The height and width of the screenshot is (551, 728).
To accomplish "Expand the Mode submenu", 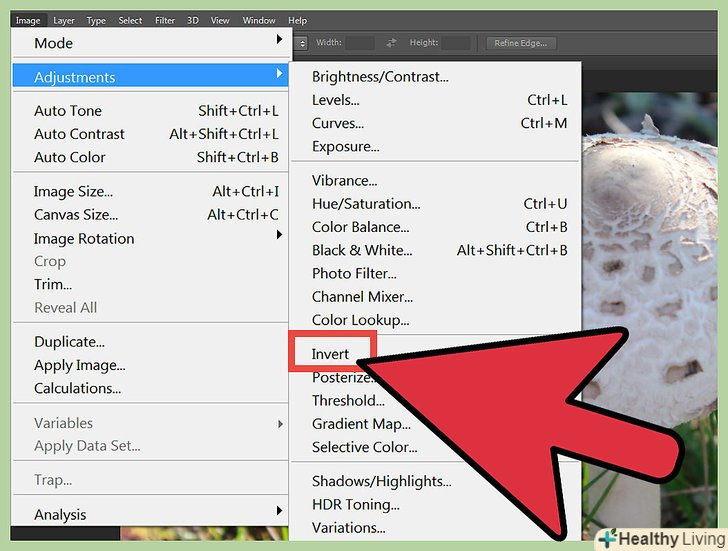I will [x=151, y=43].
